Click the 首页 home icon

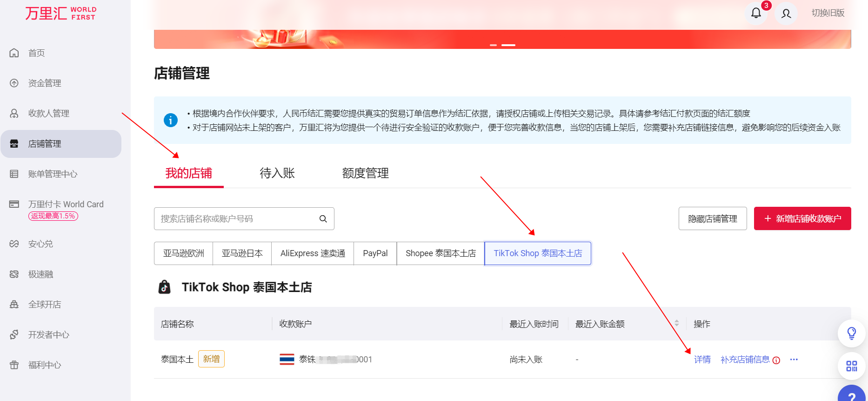click(x=14, y=53)
